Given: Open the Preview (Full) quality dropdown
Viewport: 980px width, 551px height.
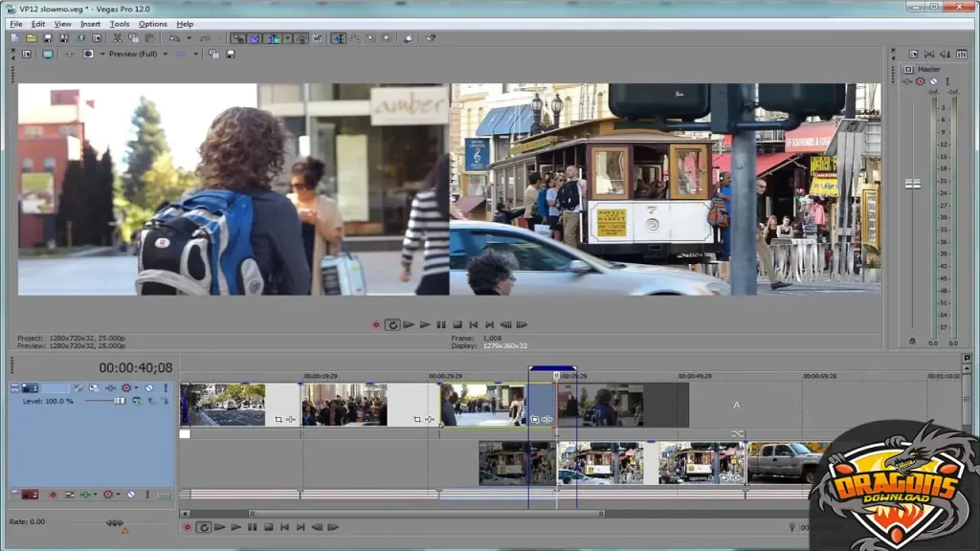Looking at the screenshot, I should click(165, 54).
